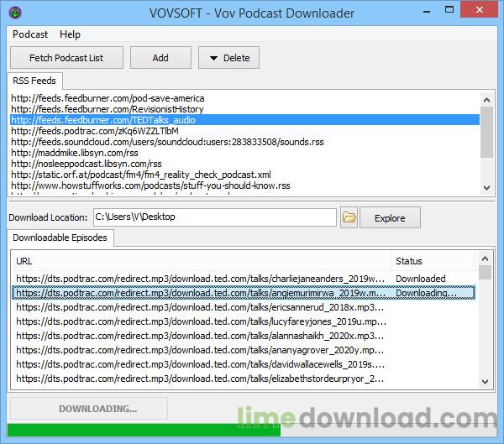Open the Delete dropdown button
Image resolution: width=504 pixels, height=444 pixels.
228,58
